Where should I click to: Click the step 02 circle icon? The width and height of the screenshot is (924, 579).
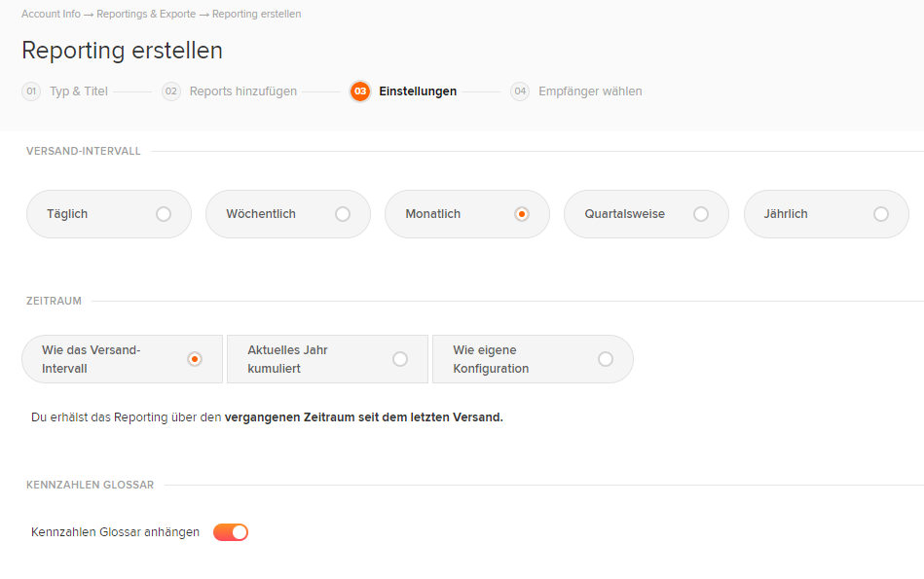171,91
